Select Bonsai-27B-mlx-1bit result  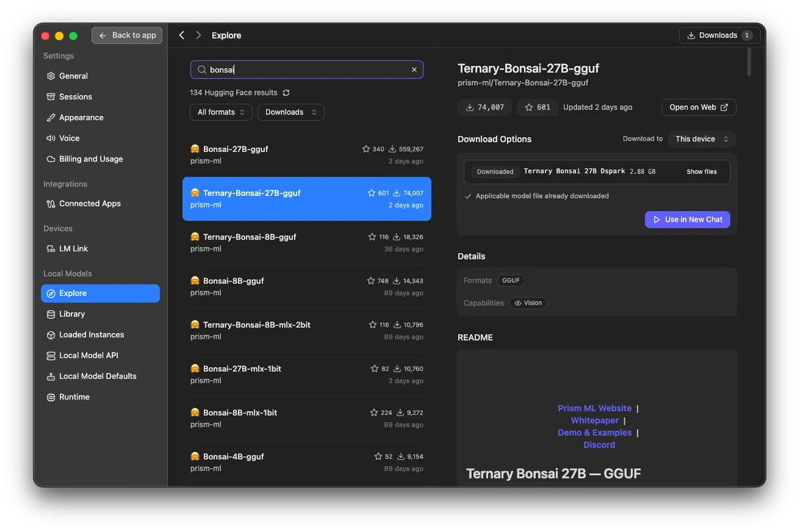click(307, 375)
